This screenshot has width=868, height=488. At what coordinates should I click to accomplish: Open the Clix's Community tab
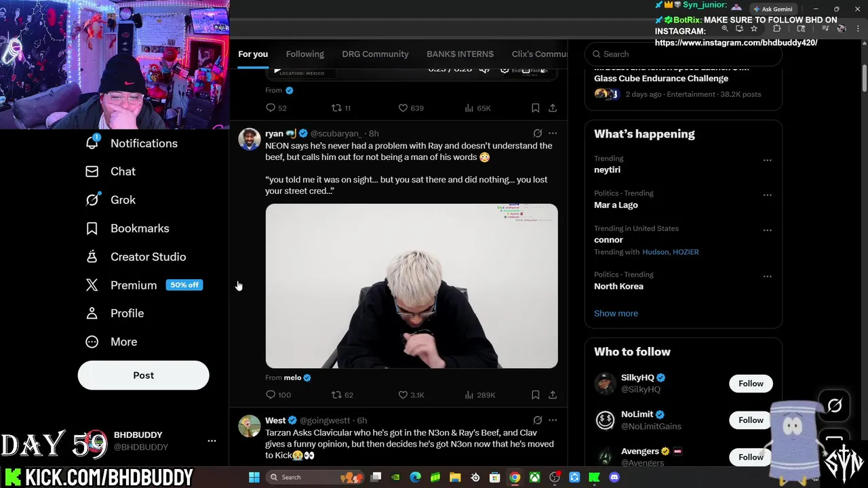point(539,54)
